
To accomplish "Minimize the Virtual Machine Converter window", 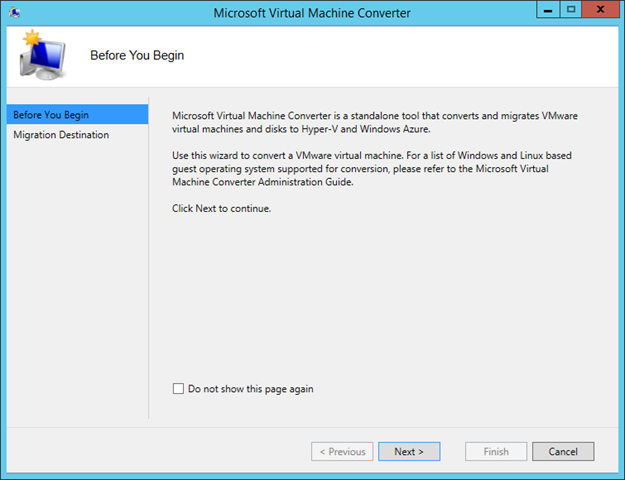I will [x=548, y=10].
